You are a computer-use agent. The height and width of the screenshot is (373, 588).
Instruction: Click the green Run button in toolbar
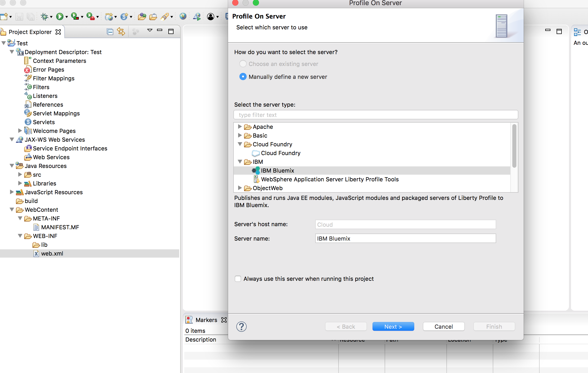60,17
